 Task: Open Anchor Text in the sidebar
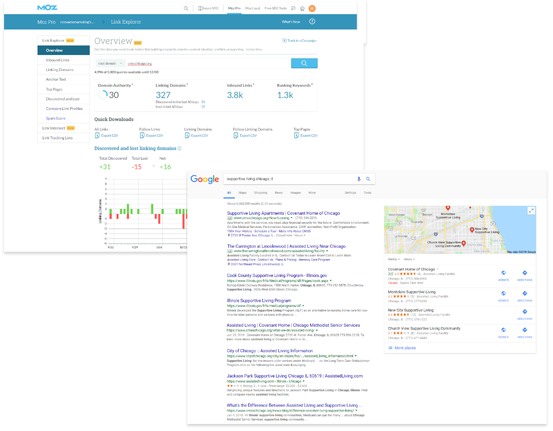[x=56, y=79]
